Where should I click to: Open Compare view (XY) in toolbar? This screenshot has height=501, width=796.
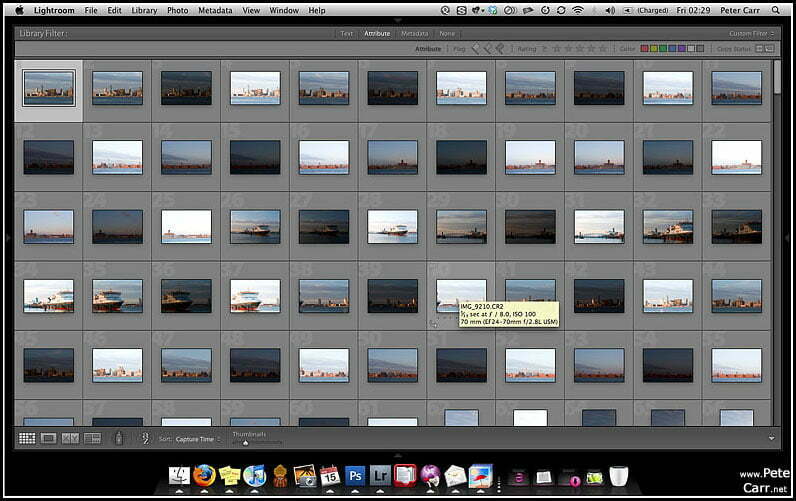point(70,438)
